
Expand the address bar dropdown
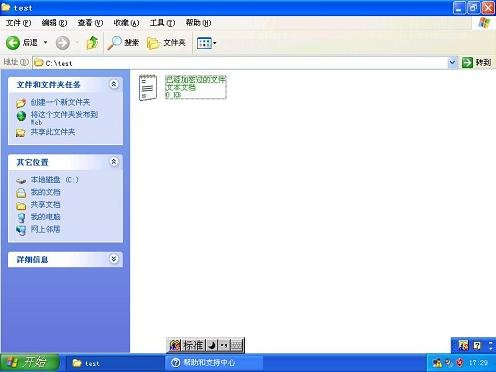(x=452, y=62)
